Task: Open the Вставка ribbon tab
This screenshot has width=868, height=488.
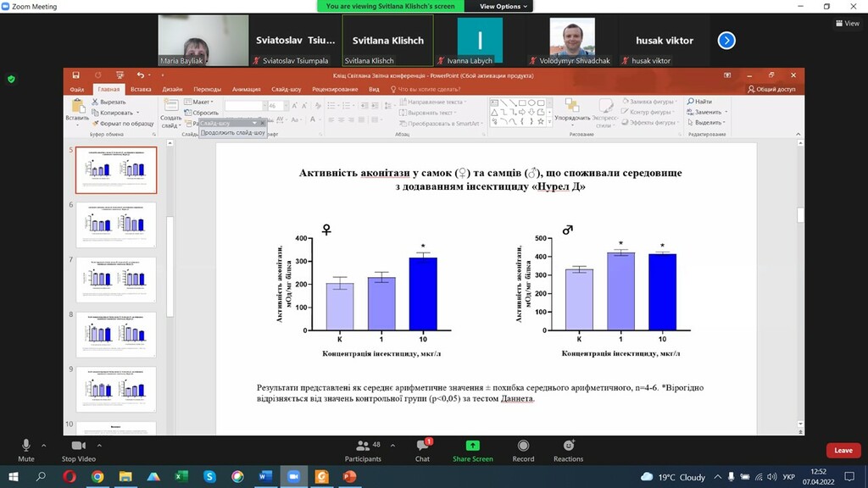Action: [x=141, y=89]
